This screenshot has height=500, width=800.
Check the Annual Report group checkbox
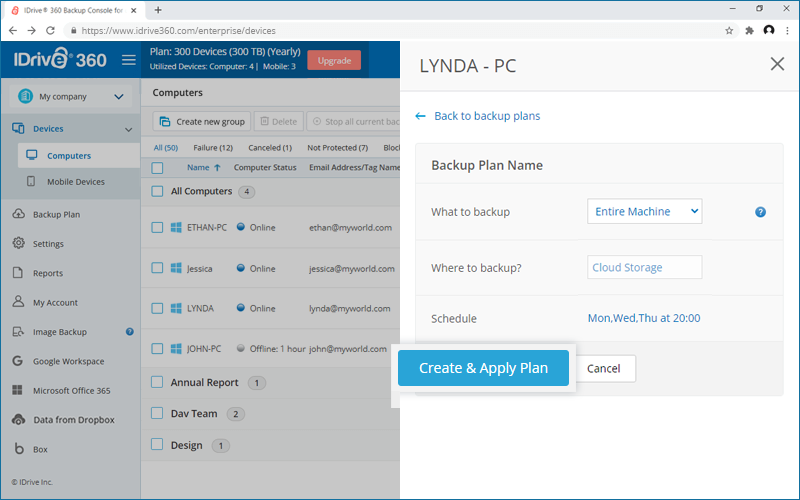157,382
